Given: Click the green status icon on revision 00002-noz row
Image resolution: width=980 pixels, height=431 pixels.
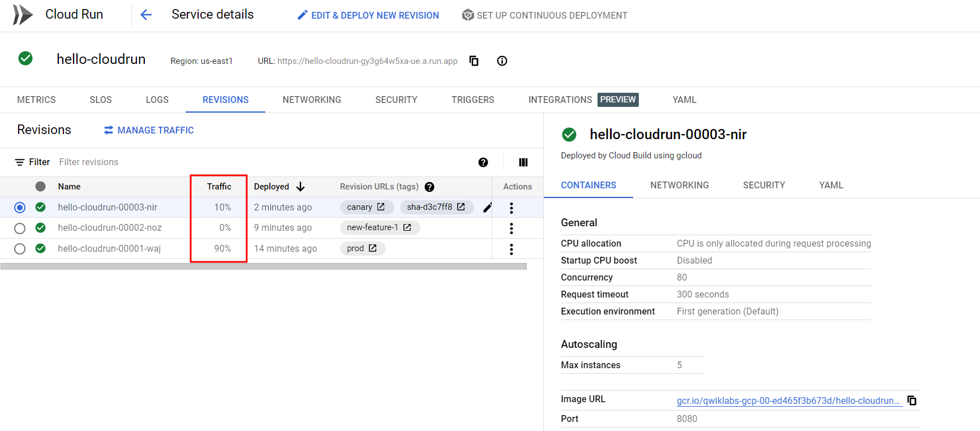Looking at the screenshot, I should 40,227.
